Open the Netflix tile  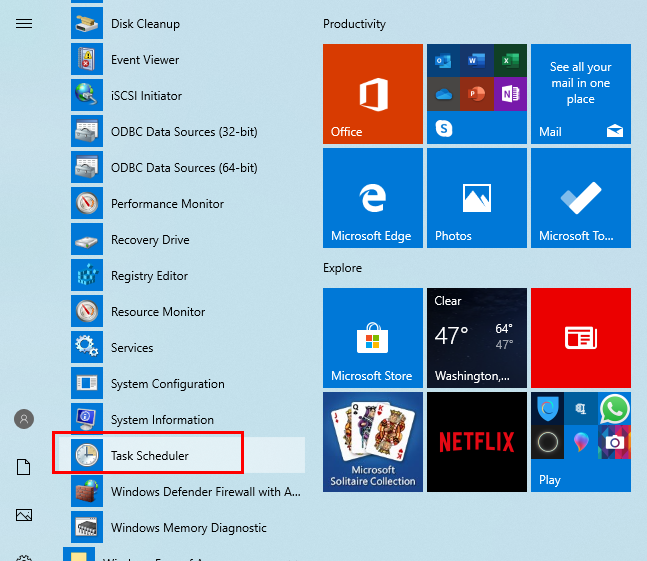477,442
